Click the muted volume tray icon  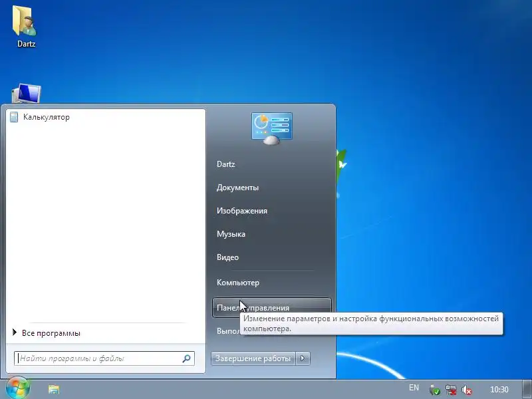(x=467, y=390)
